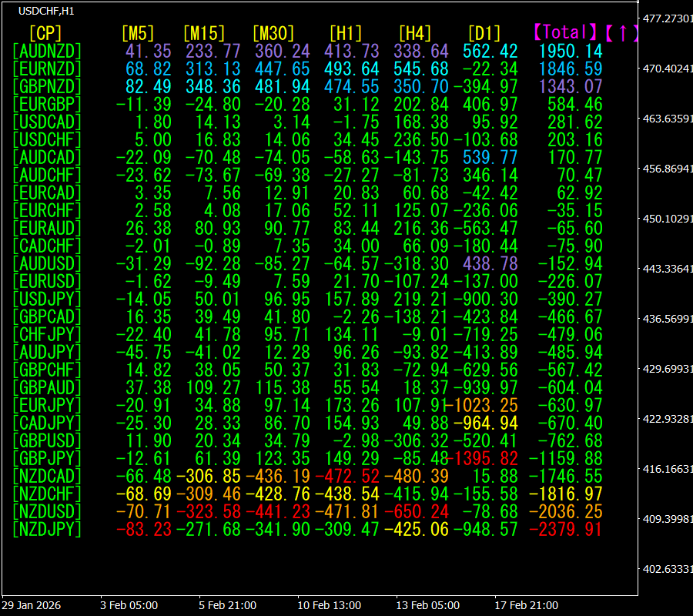This screenshot has height=616, width=693.
Task: Click the [USDCHF] pair label
Action: point(47,139)
